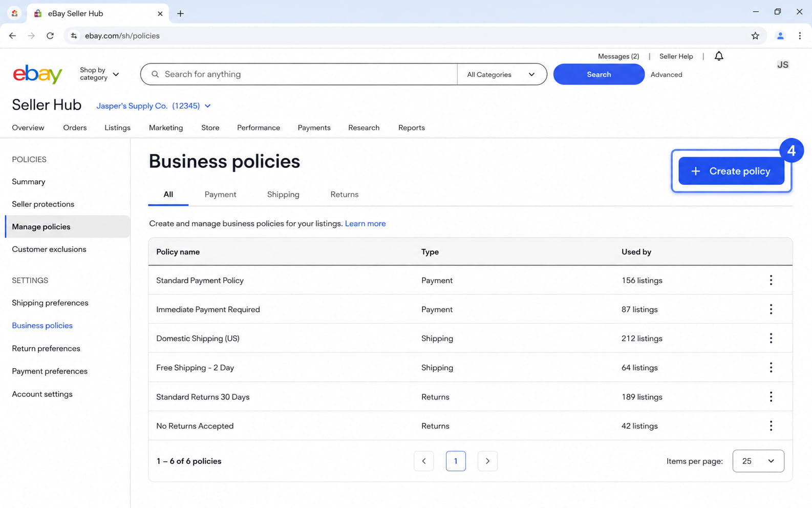Open the Chrome profile icon
Image resolution: width=812 pixels, height=508 pixels.
coord(780,36)
